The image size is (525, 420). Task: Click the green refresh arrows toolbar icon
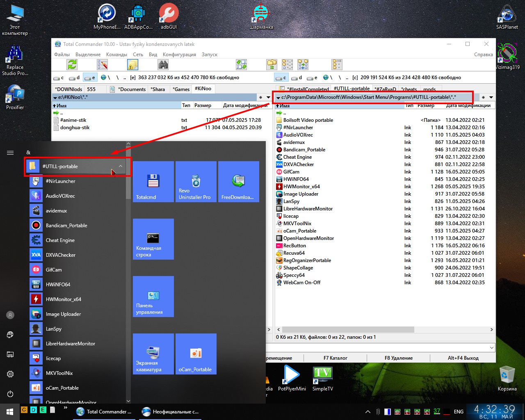72,64
